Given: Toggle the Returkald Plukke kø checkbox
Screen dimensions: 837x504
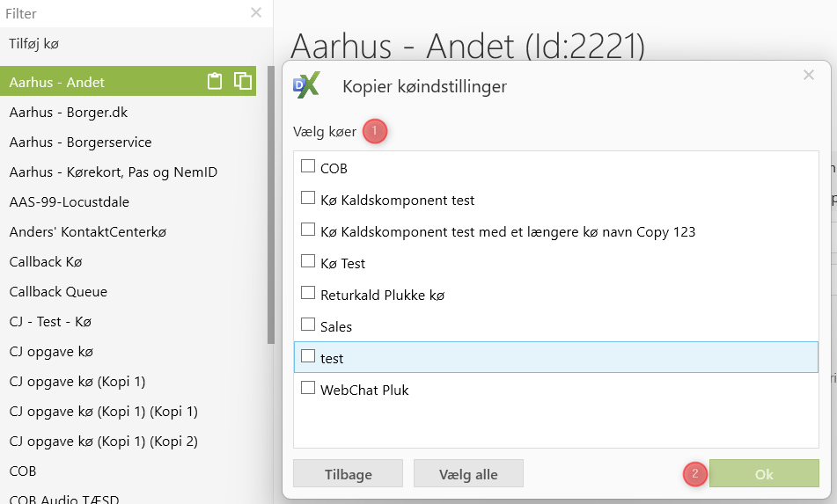Looking at the screenshot, I should [308, 294].
